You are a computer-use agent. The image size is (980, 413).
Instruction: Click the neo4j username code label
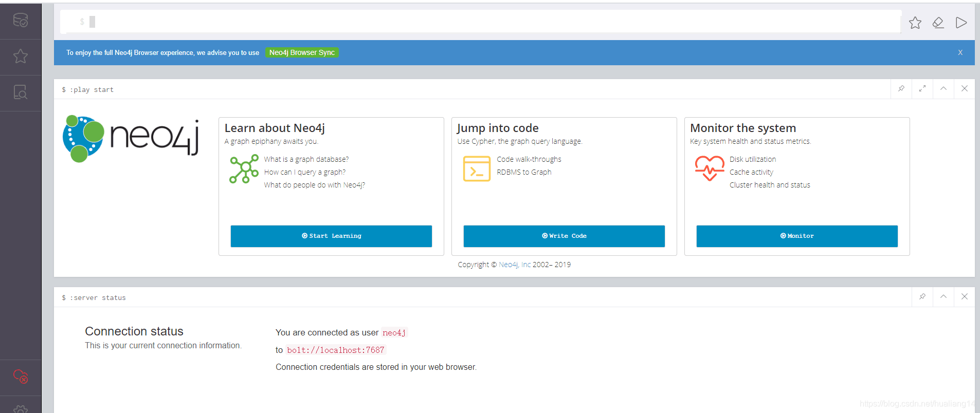394,333
